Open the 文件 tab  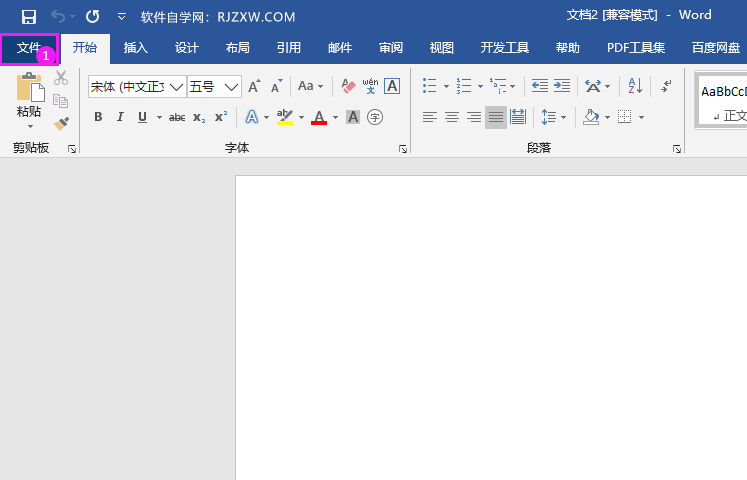point(29,48)
